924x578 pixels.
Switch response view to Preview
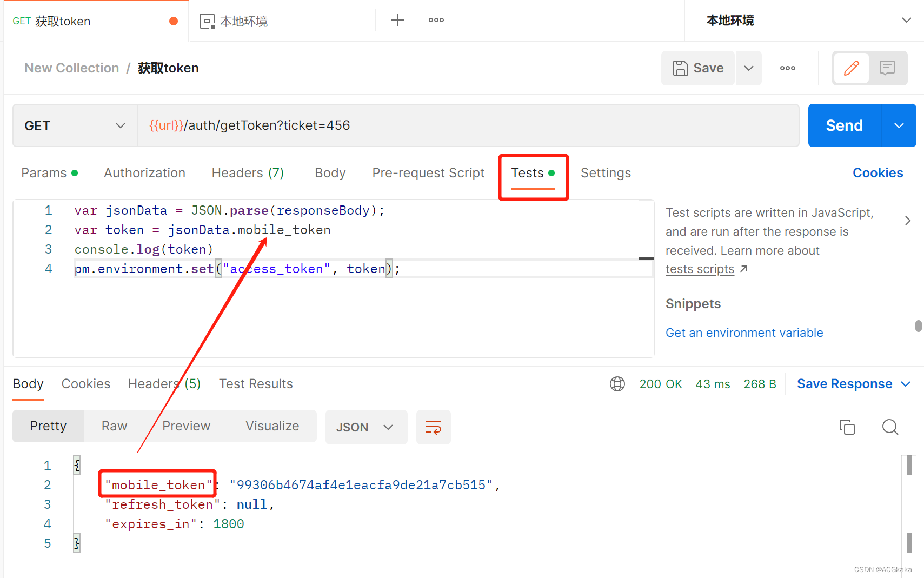tap(187, 426)
